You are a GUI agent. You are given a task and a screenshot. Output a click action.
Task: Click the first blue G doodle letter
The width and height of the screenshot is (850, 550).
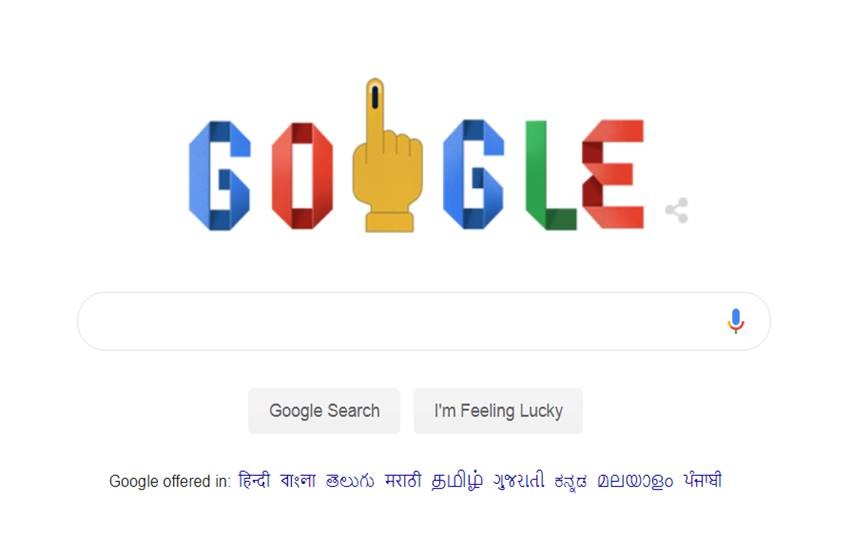coord(220,176)
